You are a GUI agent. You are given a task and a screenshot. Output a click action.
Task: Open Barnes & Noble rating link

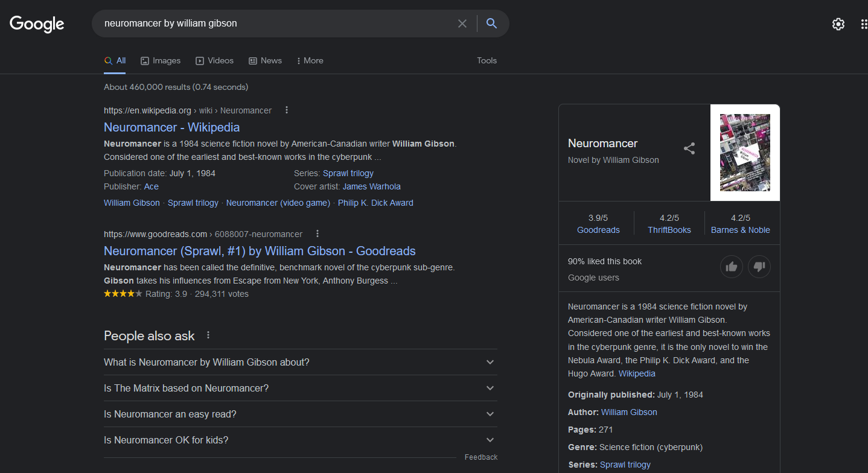coord(741,230)
